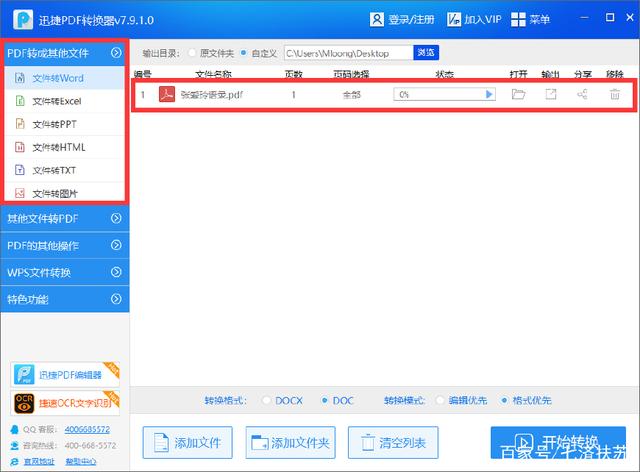Select DOCX conversion format
Screen dimensions: 640x472
[x=266, y=401]
